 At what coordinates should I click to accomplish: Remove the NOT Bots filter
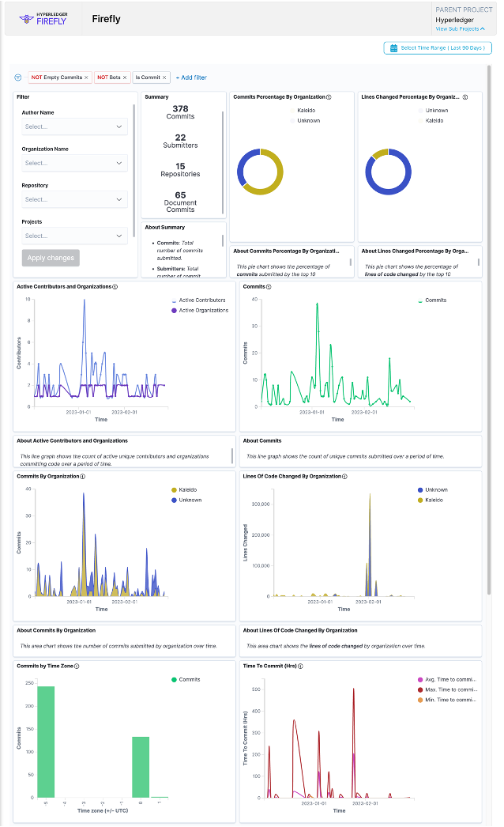(125, 77)
